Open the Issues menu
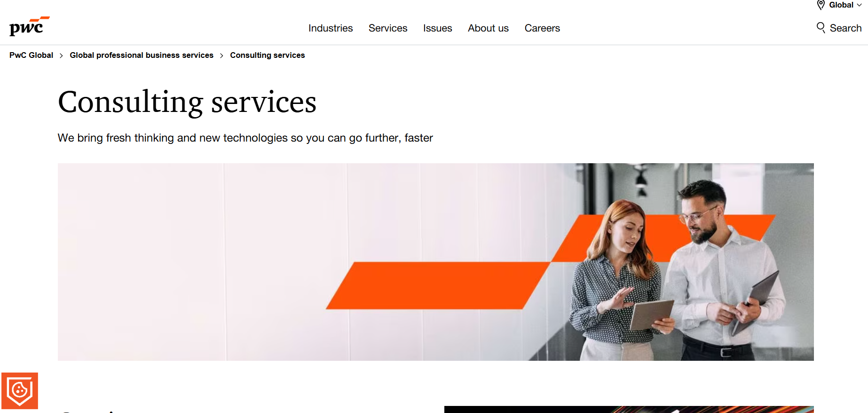868x413 pixels. point(437,28)
